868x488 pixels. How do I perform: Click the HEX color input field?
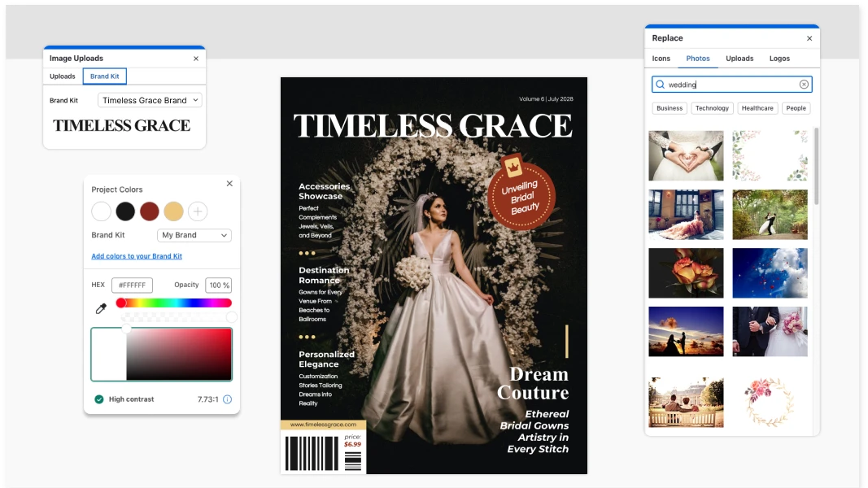coord(133,285)
